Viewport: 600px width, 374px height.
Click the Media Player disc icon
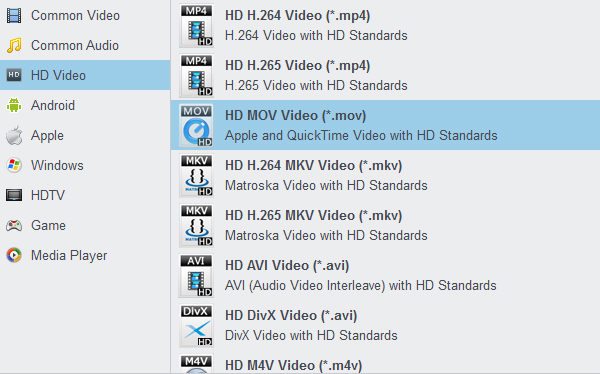[14, 255]
